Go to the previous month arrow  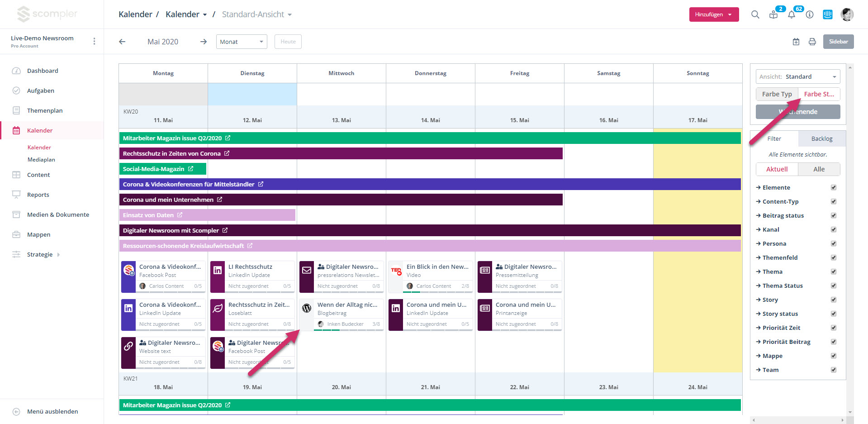[x=122, y=42]
